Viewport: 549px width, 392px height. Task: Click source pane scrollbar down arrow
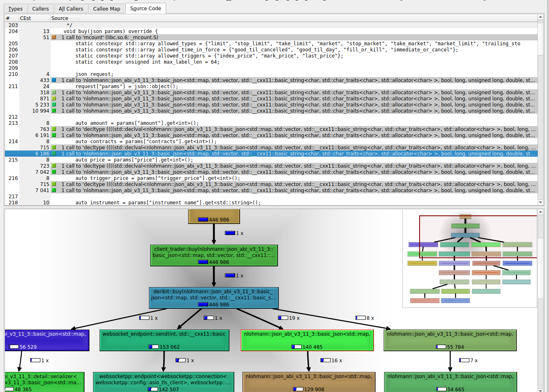click(540, 202)
